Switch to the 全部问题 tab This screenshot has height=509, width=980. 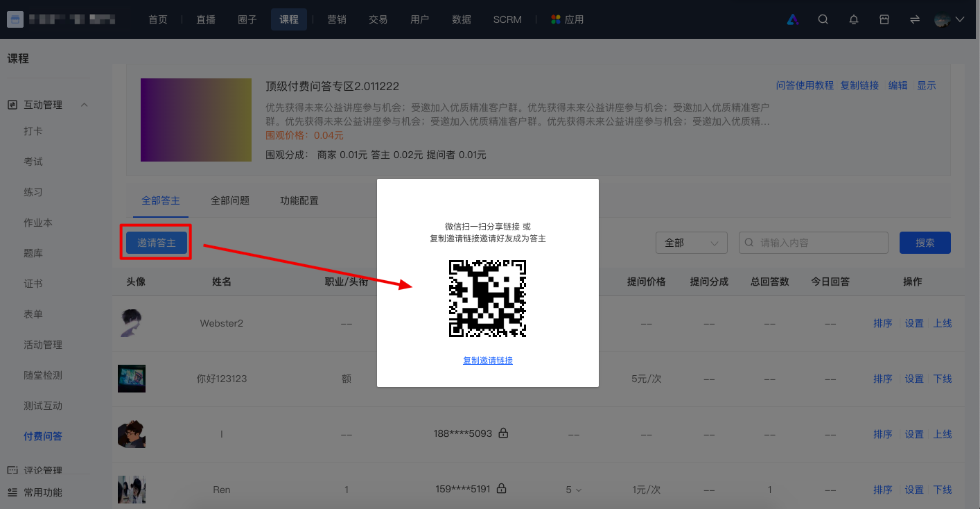(230, 200)
